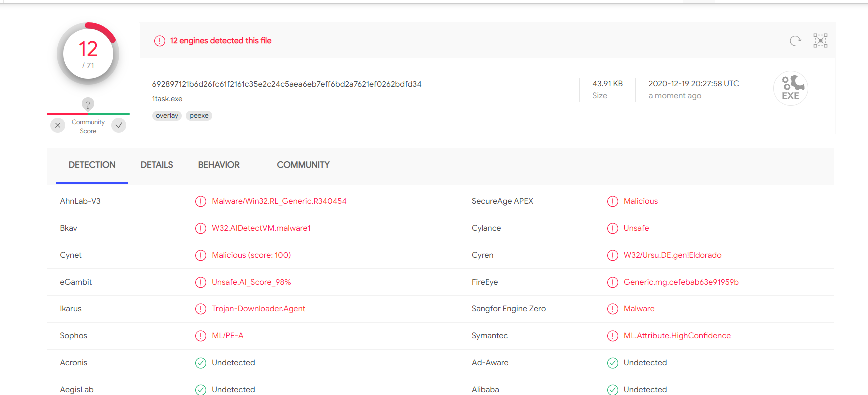Click the file size 43.91 KB
Viewport: 868px width, 395px height.
(x=608, y=84)
